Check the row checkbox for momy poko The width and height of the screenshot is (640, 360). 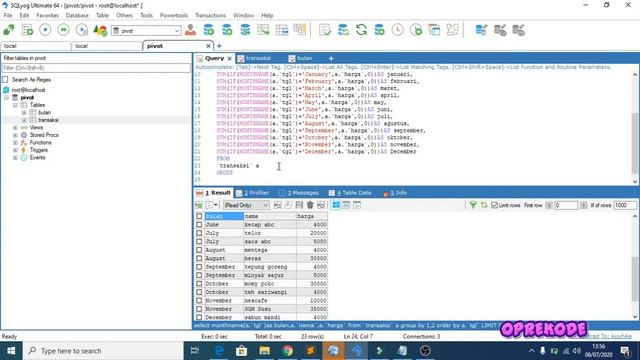(x=199, y=284)
